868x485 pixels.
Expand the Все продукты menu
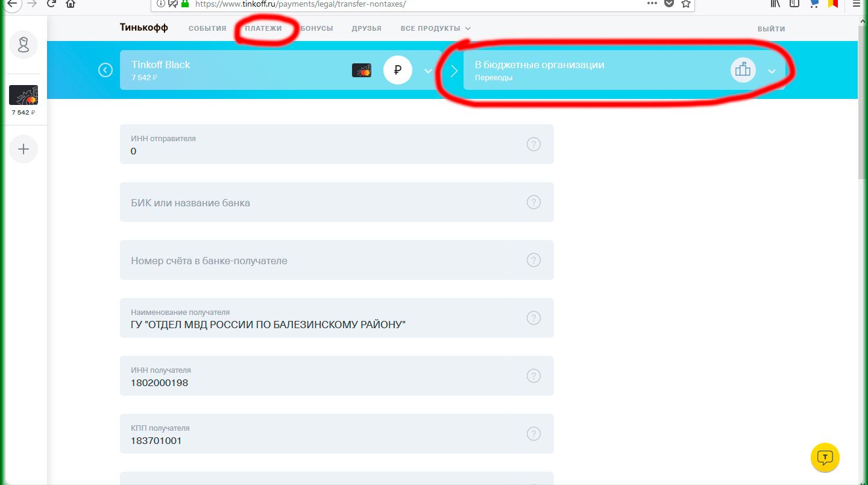(435, 28)
